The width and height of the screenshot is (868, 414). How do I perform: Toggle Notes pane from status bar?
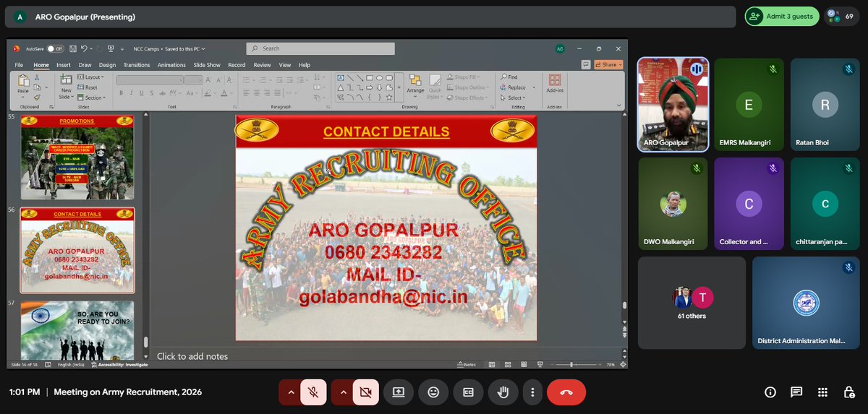467,364
